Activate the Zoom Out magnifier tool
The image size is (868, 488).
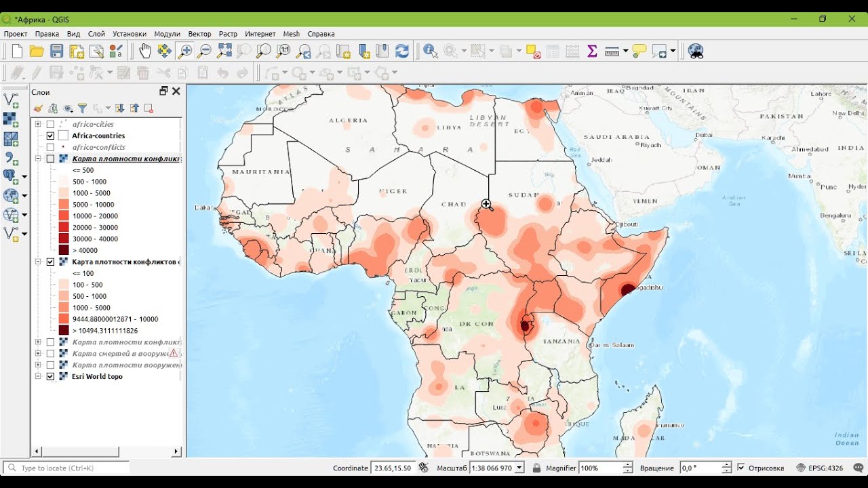click(204, 51)
